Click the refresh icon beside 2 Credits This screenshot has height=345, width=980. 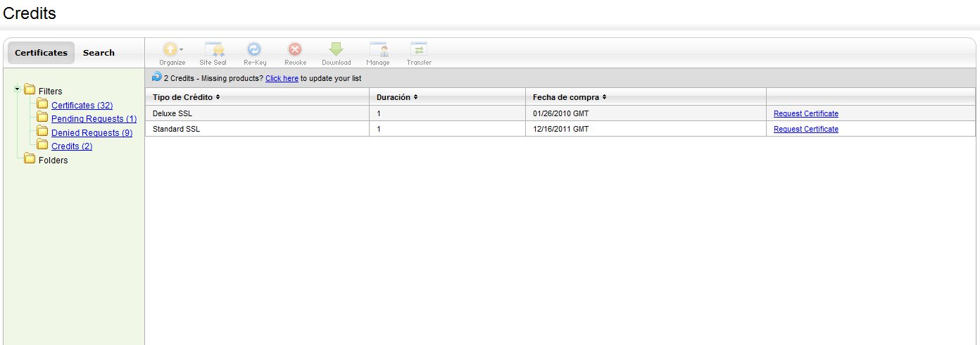[156, 77]
